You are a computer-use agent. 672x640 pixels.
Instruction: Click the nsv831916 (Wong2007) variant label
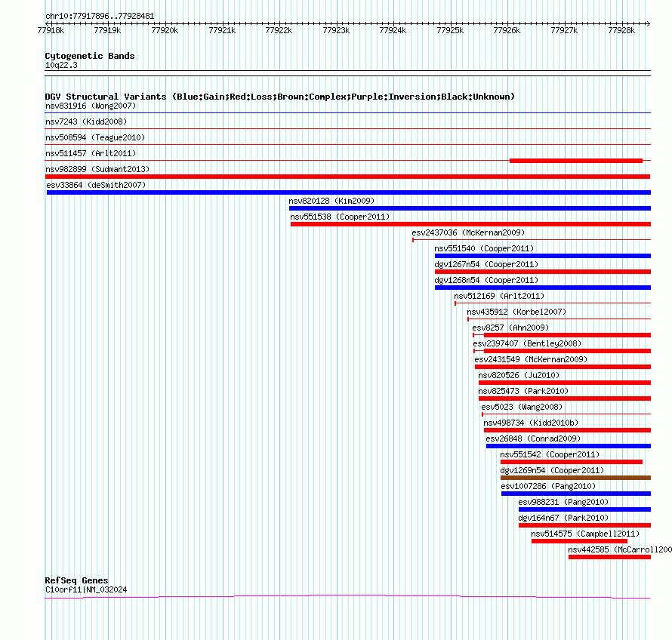(91, 106)
